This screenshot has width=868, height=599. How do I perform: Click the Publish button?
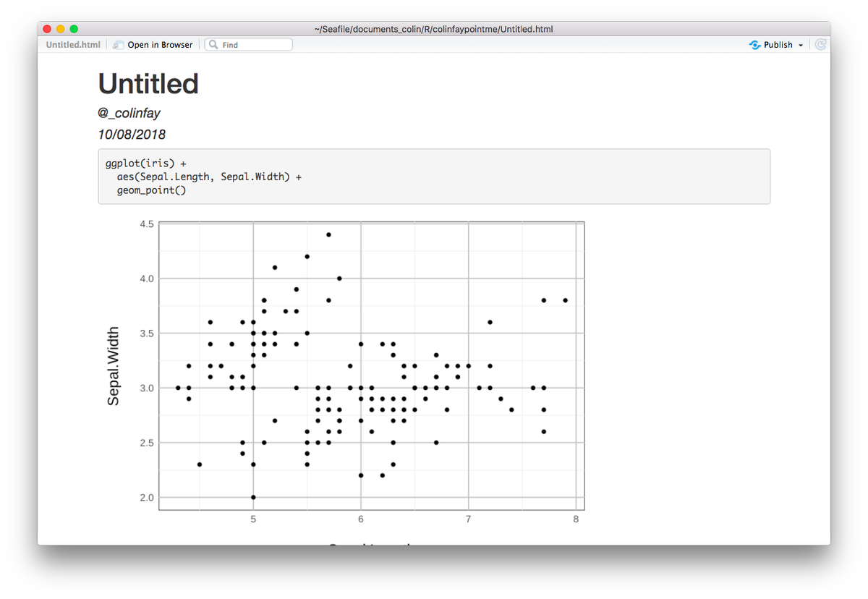[x=776, y=45]
